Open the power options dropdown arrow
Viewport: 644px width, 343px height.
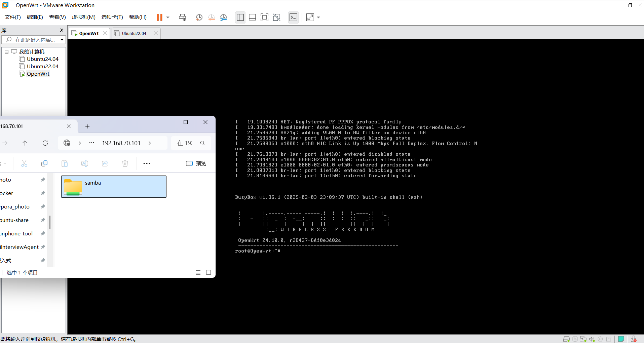168,17
